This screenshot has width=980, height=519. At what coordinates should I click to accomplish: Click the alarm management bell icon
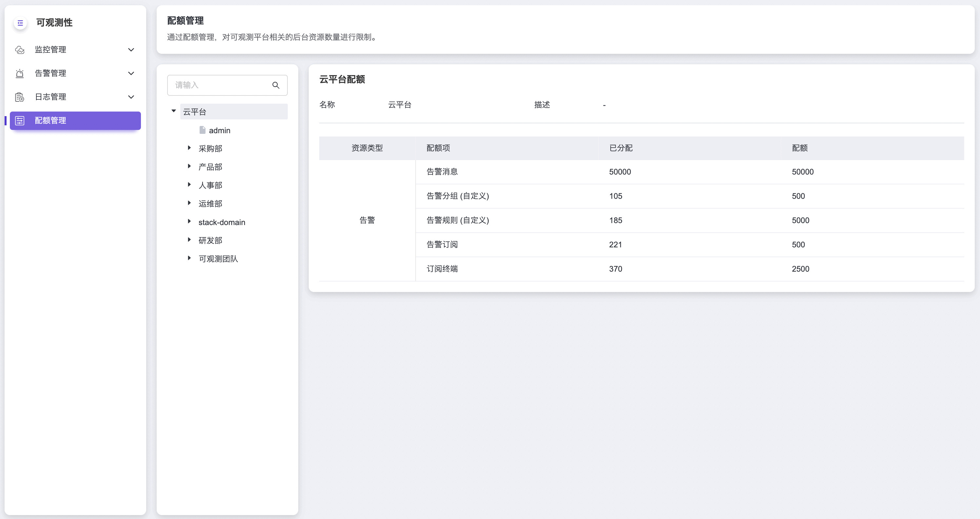(20, 73)
